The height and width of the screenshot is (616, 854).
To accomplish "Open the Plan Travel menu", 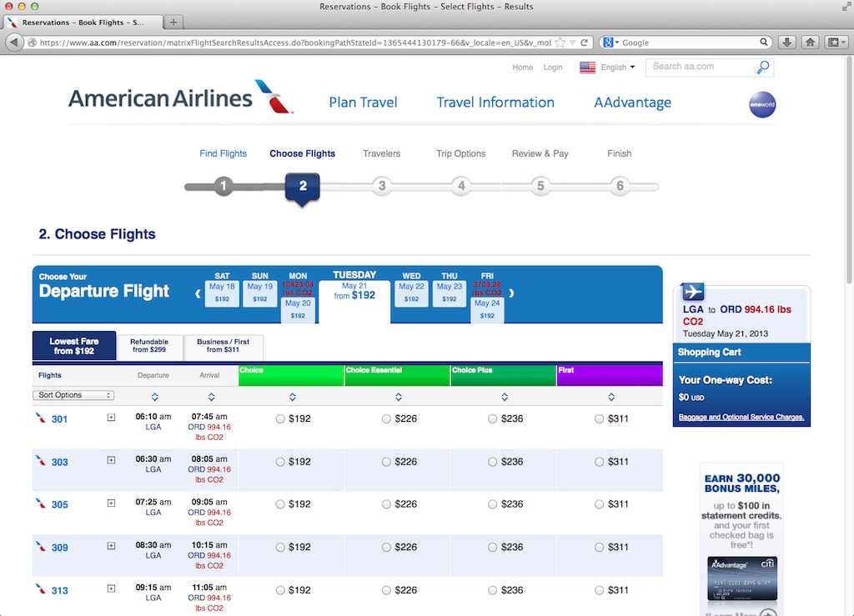I will click(x=363, y=103).
